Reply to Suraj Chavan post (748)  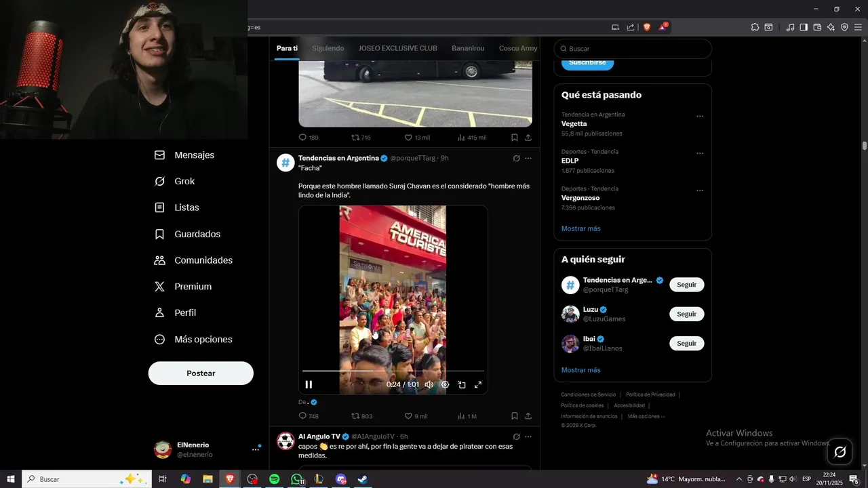[309, 416]
